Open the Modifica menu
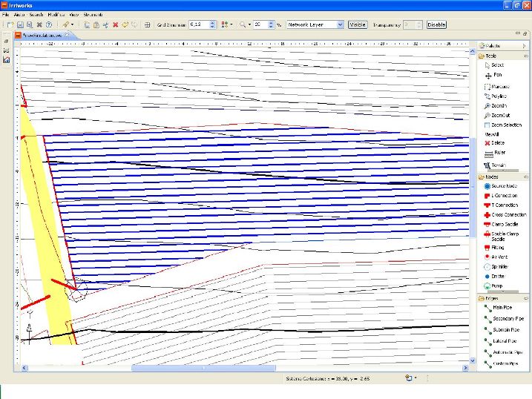The height and width of the screenshot is (399, 532). pyautogui.click(x=56, y=14)
